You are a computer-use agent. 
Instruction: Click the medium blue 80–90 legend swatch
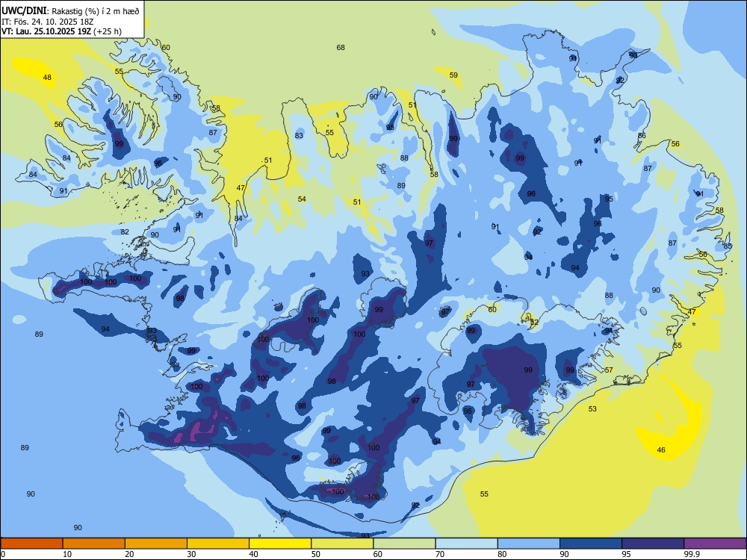tap(529, 544)
